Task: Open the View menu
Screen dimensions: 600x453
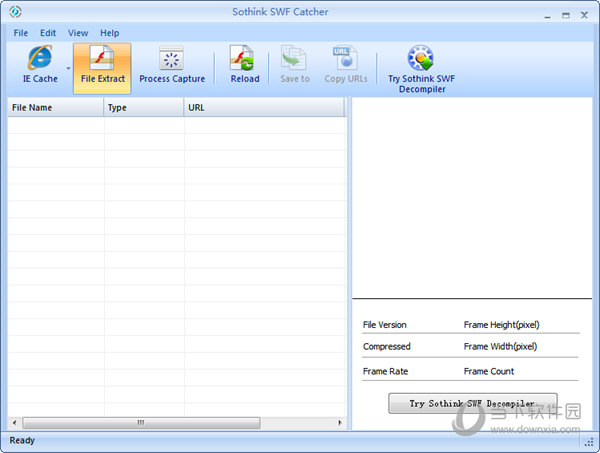Action: pos(78,33)
